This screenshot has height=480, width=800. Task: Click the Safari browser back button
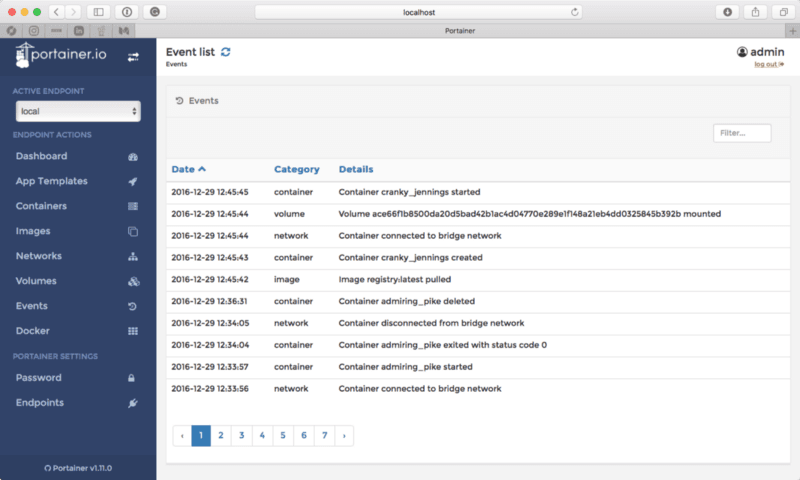coord(56,12)
